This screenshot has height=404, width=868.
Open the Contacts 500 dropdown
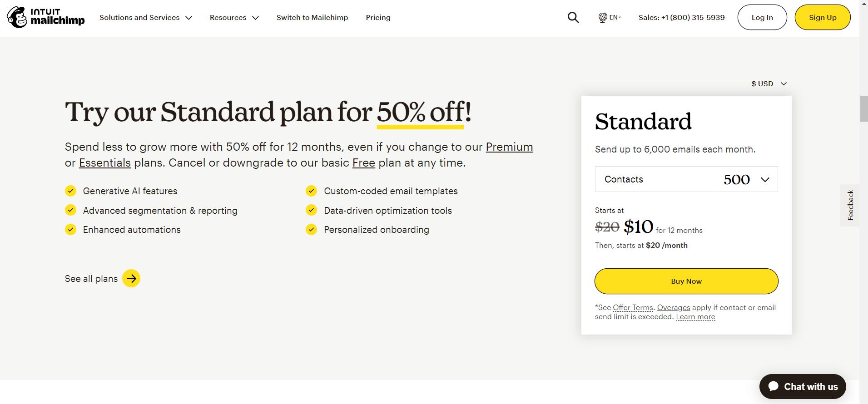(686, 179)
